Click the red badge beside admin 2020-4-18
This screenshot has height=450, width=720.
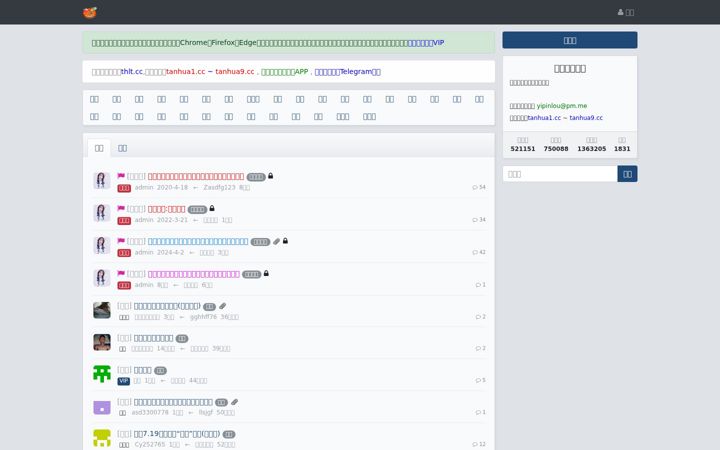coord(124,188)
